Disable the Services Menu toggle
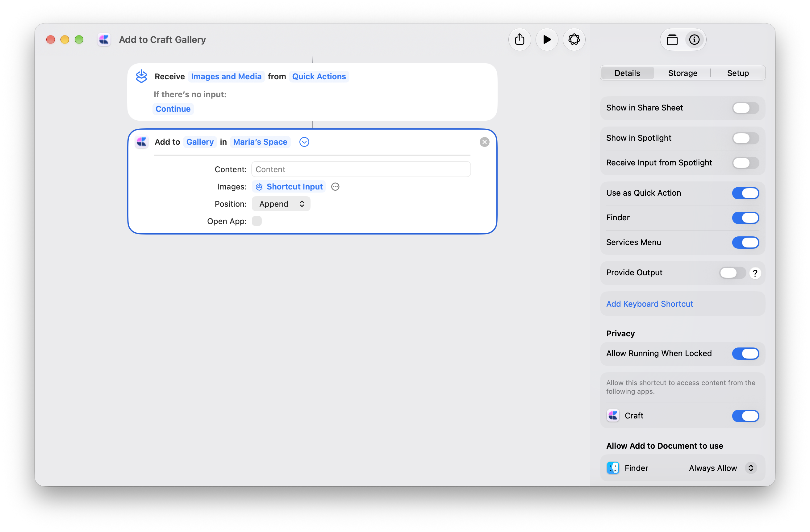Image resolution: width=810 pixels, height=532 pixels. pos(745,242)
